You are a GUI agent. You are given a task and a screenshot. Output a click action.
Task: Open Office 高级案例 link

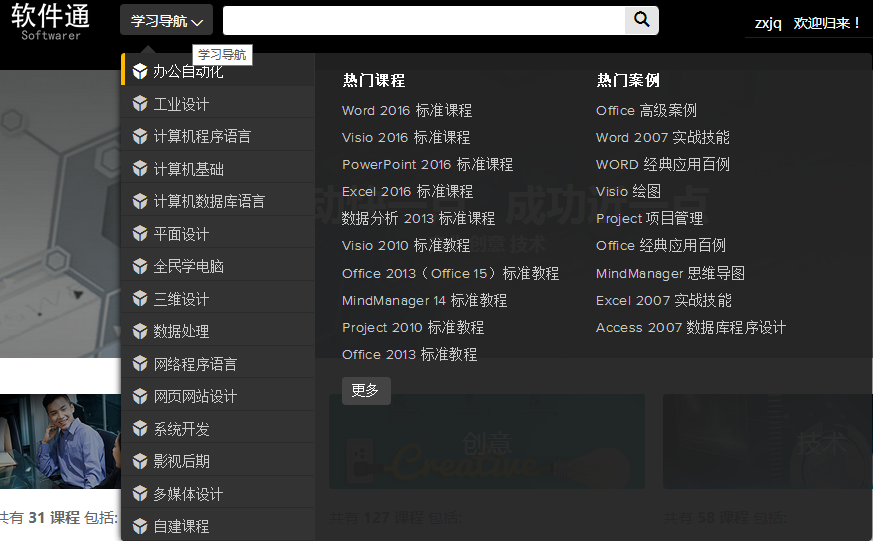tap(646, 110)
